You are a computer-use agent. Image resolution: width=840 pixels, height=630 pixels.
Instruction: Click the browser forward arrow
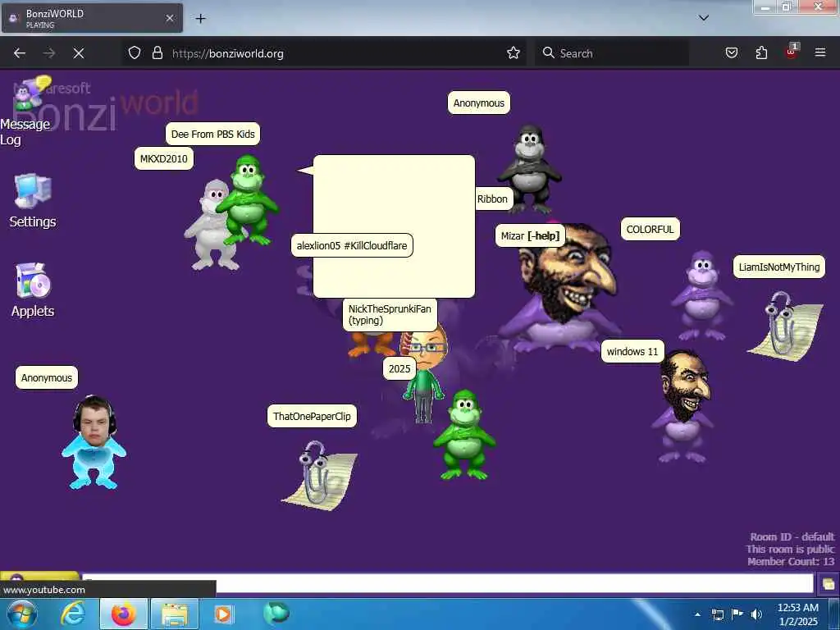(x=49, y=53)
